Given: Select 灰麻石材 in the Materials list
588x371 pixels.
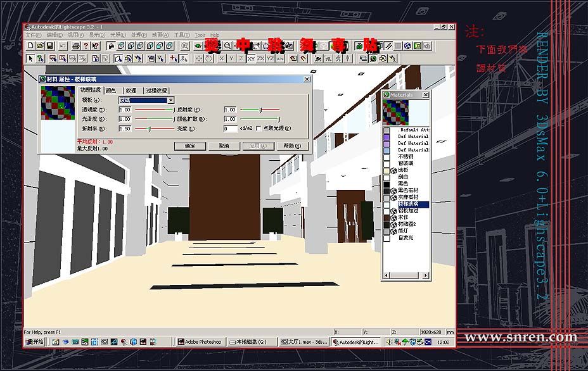Looking at the screenshot, I should [x=408, y=197].
